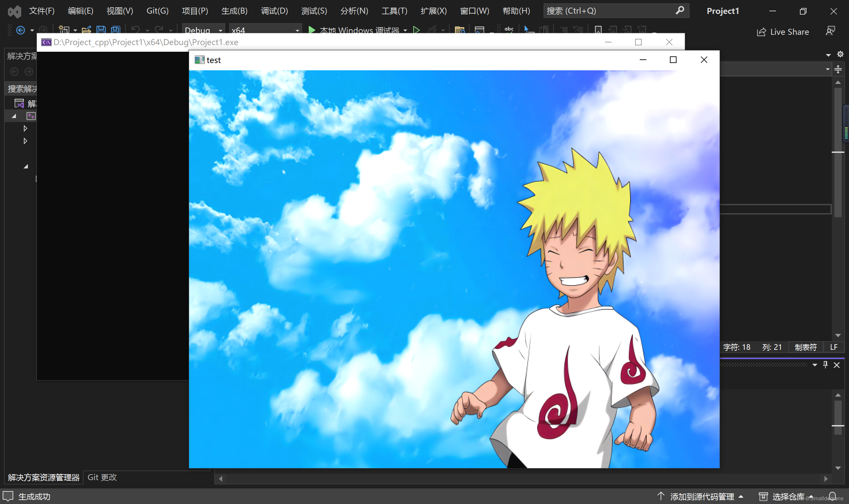
Task: Switch to the Git 更改 tab
Action: click(x=102, y=477)
